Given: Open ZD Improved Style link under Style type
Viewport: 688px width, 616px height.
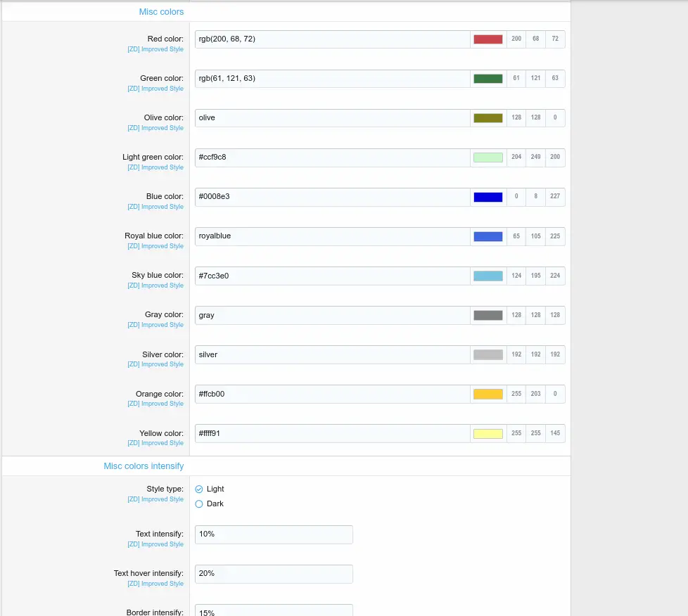Looking at the screenshot, I should coord(155,499).
